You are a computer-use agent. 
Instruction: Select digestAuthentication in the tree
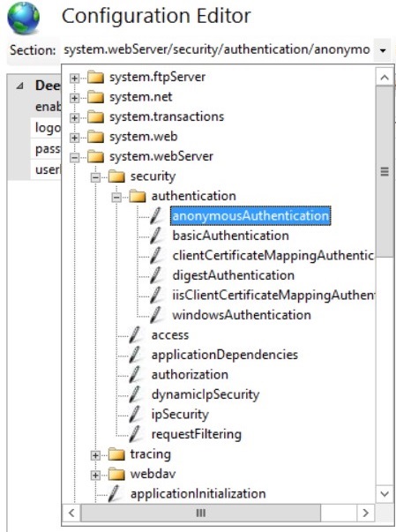coord(233,275)
